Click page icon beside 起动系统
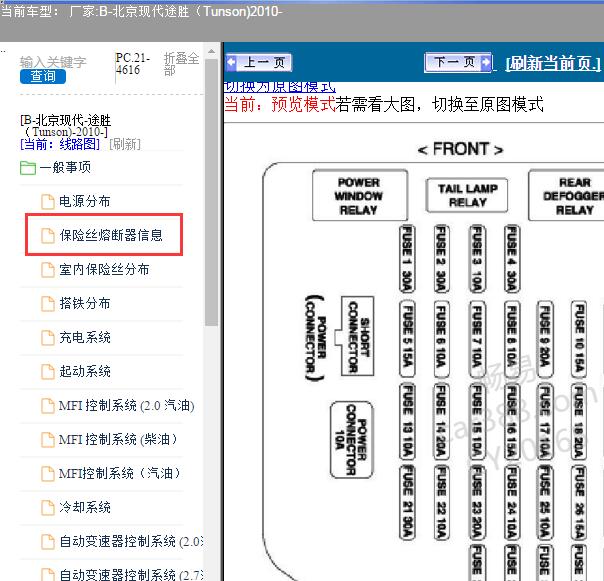Viewport: 604px width, 581px height. [48, 371]
